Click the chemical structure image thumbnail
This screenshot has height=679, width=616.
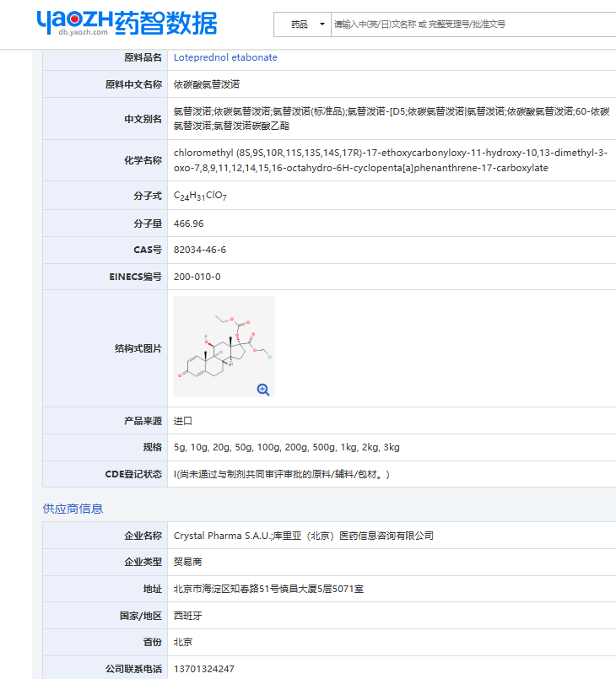point(224,346)
